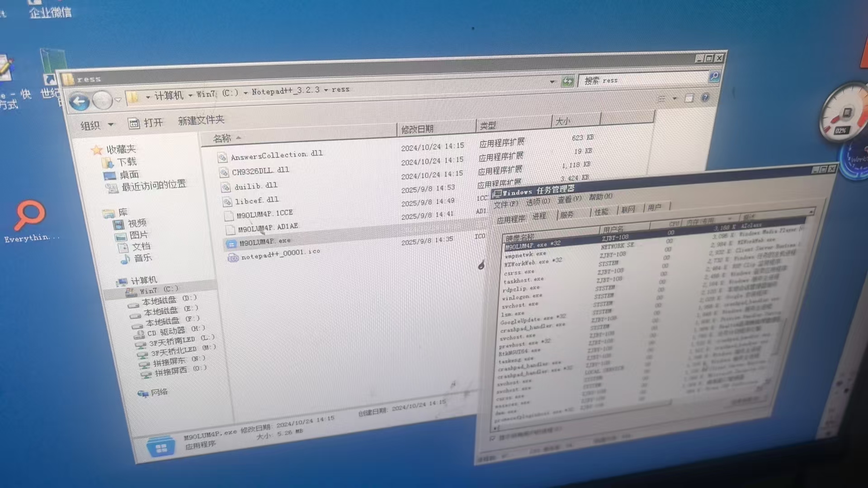
Task: Toggle the show-all-users-processes checkbox
Action: pos(493,438)
